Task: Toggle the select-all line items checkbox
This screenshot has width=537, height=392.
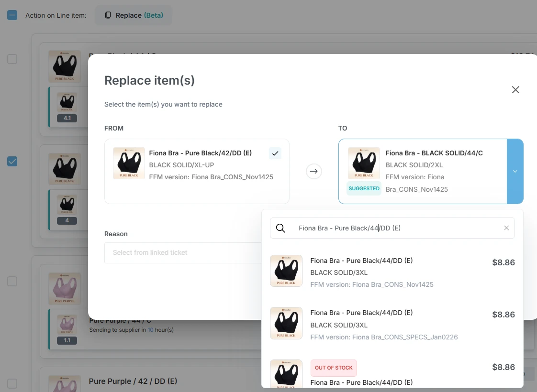Action: [12, 15]
